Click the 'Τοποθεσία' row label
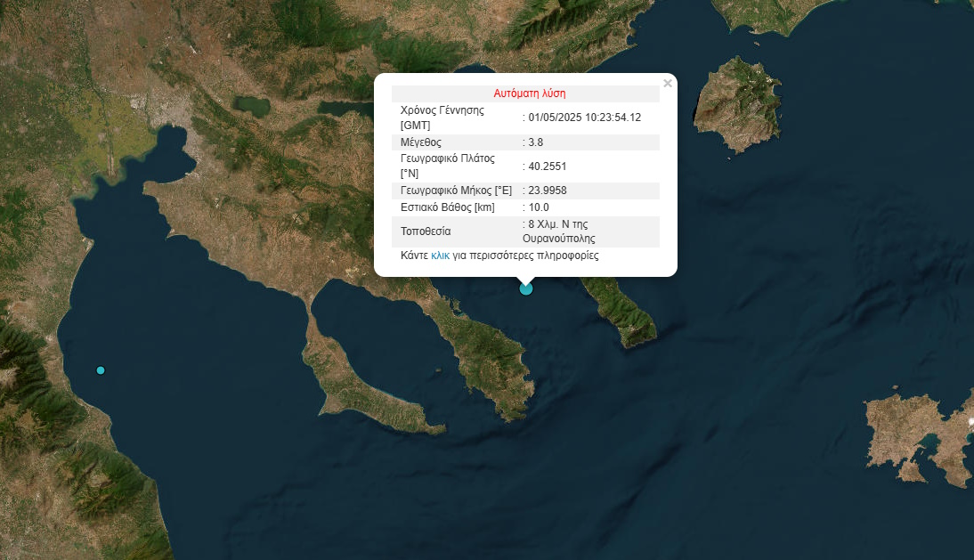 coord(426,231)
